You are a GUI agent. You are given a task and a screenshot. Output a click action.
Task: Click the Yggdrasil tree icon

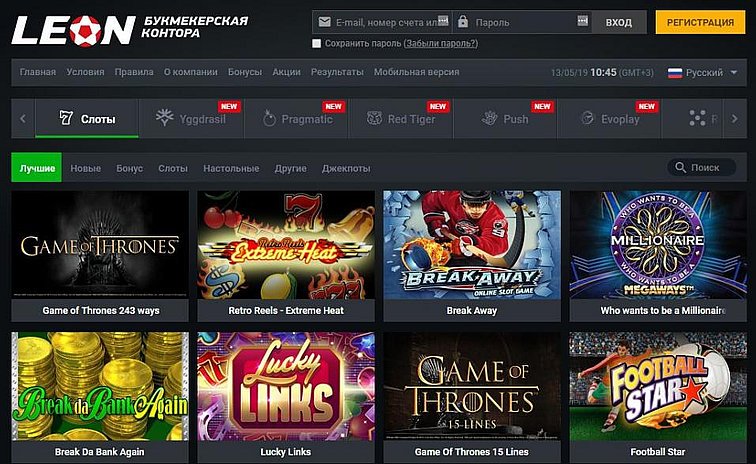(164, 118)
